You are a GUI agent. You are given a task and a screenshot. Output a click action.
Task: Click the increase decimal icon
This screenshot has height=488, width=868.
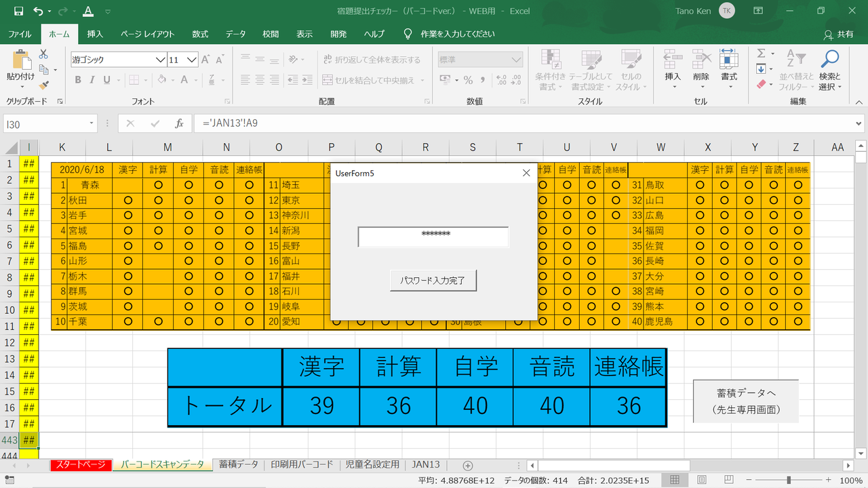pos(501,80)
